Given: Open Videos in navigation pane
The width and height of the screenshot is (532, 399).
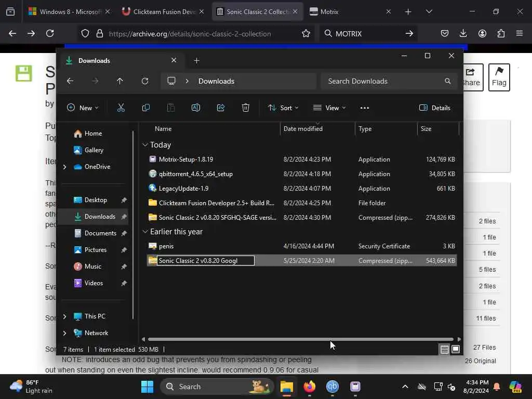Looking at the screenshot, I should click(94, 283).
